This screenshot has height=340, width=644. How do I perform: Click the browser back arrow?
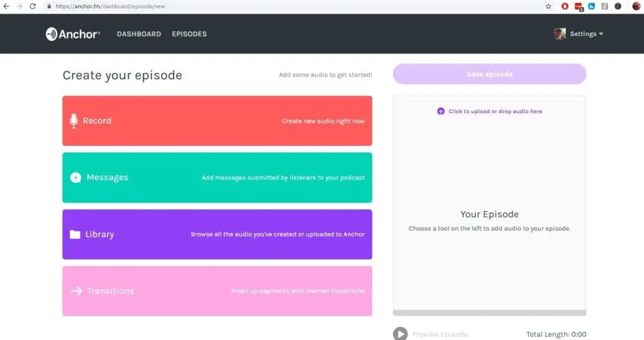click(6, 6)
